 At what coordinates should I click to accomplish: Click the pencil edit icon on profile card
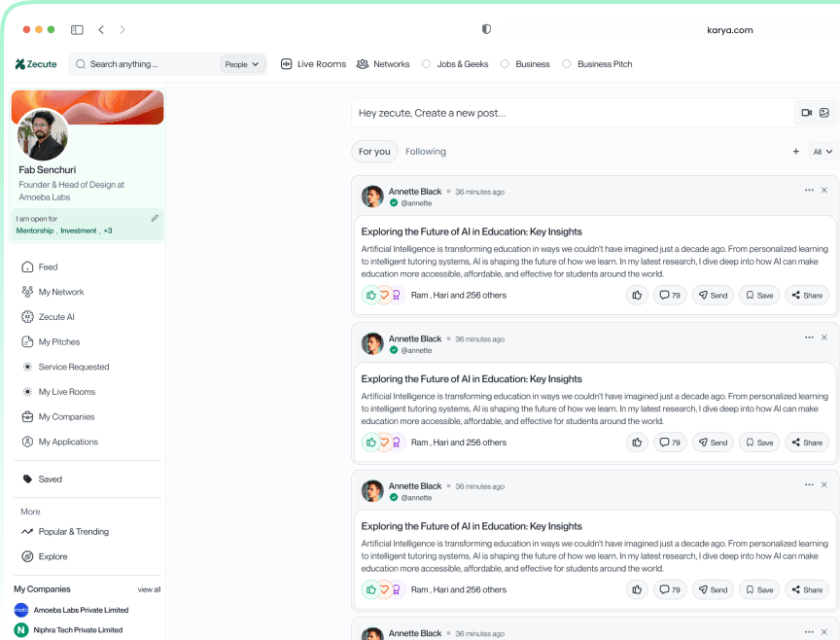click(155, 219)
